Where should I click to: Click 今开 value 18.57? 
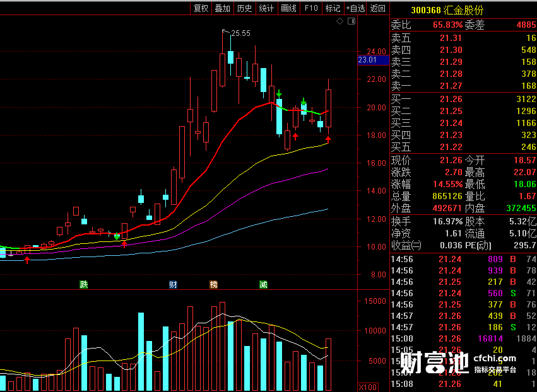(x=524, y=161)
